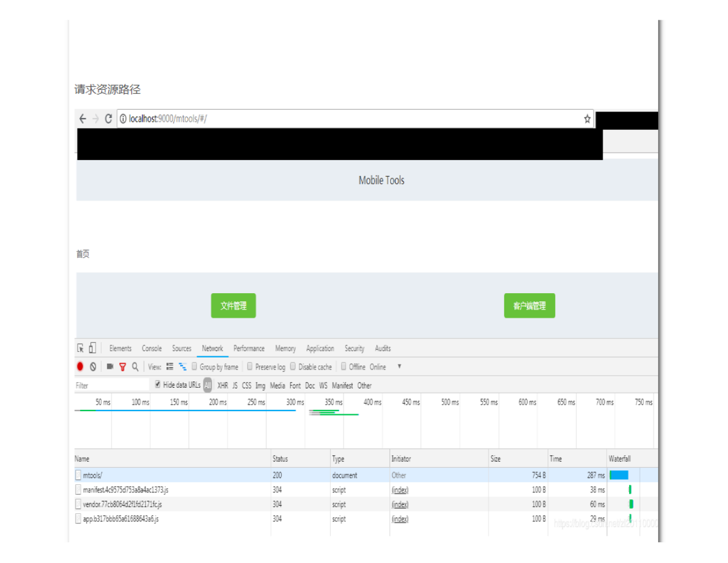
Task: Open 文件管理 green button
Action: pos(234,306)
